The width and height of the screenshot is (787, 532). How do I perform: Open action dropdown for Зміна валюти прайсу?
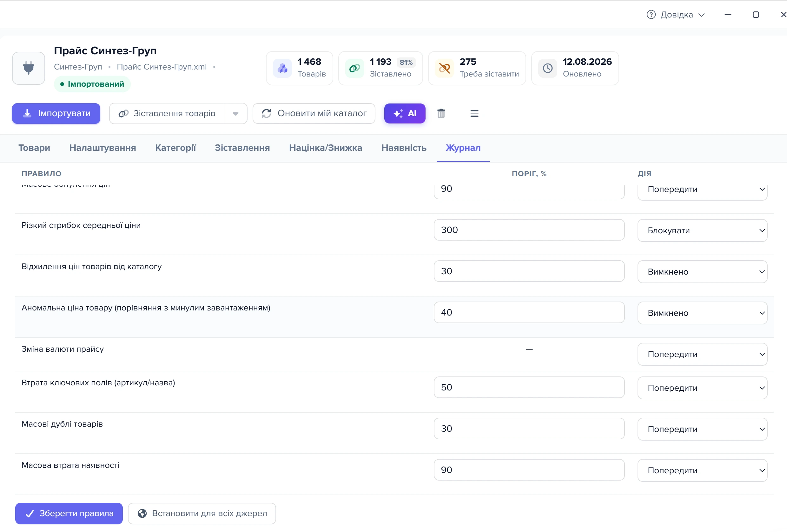click(702, 354)
